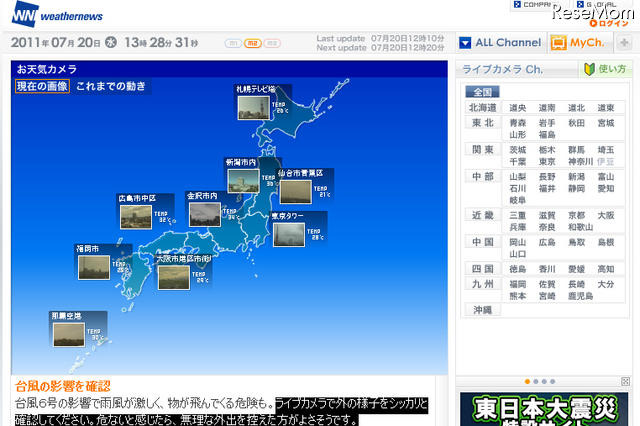Open the 東日本大震災 banner
Screen dimensions: 640x426
tap(544, 409)
